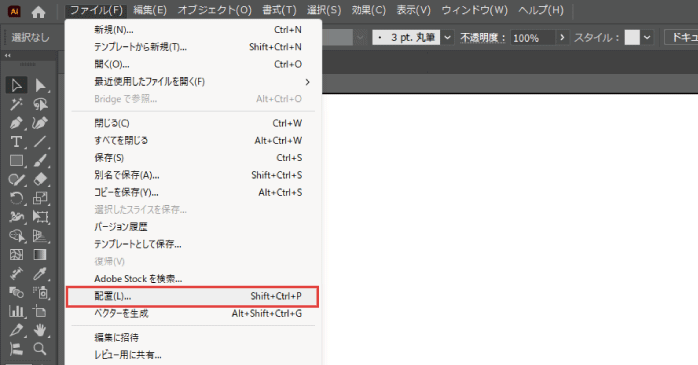Close the ファイル(F) menu
Image resolution: width=698 pixels, height=365 pixels.
(x=96, y=10)
